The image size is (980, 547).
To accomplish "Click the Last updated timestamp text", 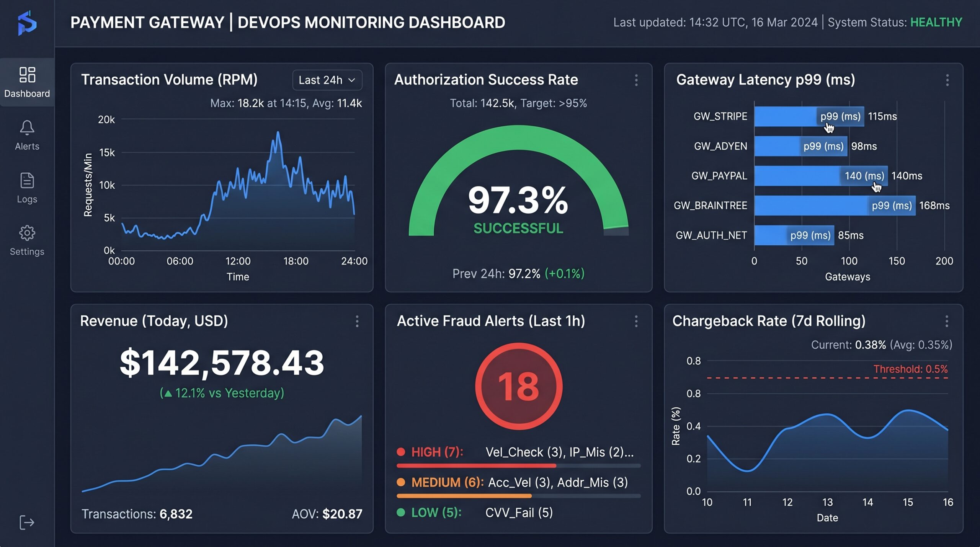I will tap(715, 22).
